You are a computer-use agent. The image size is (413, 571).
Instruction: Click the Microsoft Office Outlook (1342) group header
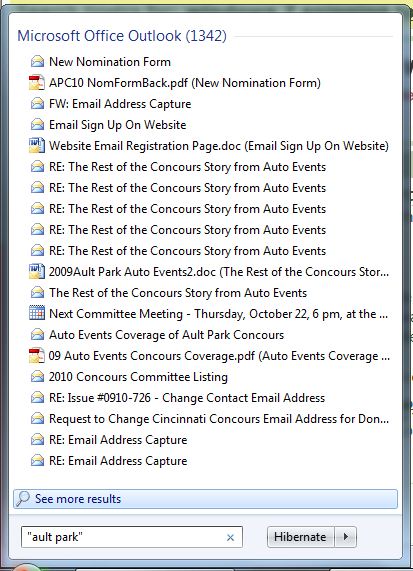click(x=122, y=36)
